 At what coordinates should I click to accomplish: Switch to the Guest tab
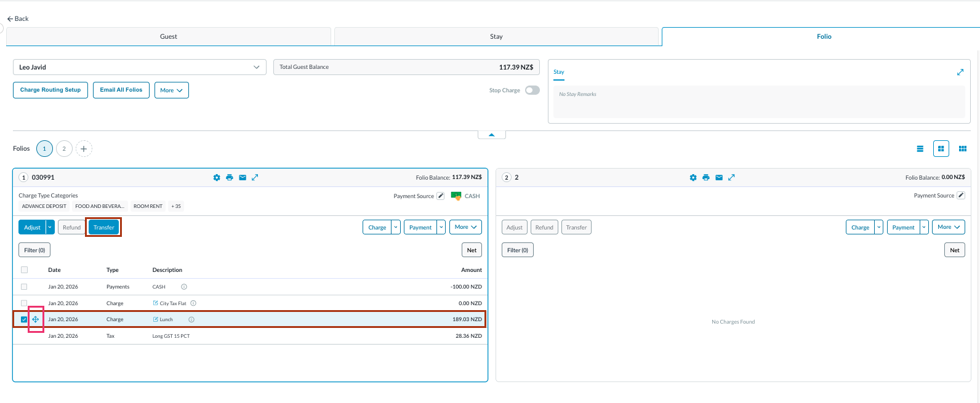[x=169, y=36]
